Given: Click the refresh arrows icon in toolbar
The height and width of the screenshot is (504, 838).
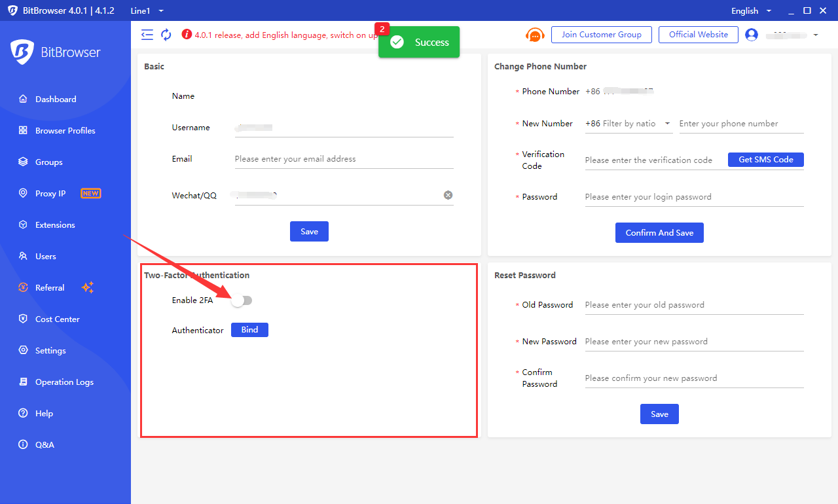Looking at the screenshot, I should [x=166, y=35].
